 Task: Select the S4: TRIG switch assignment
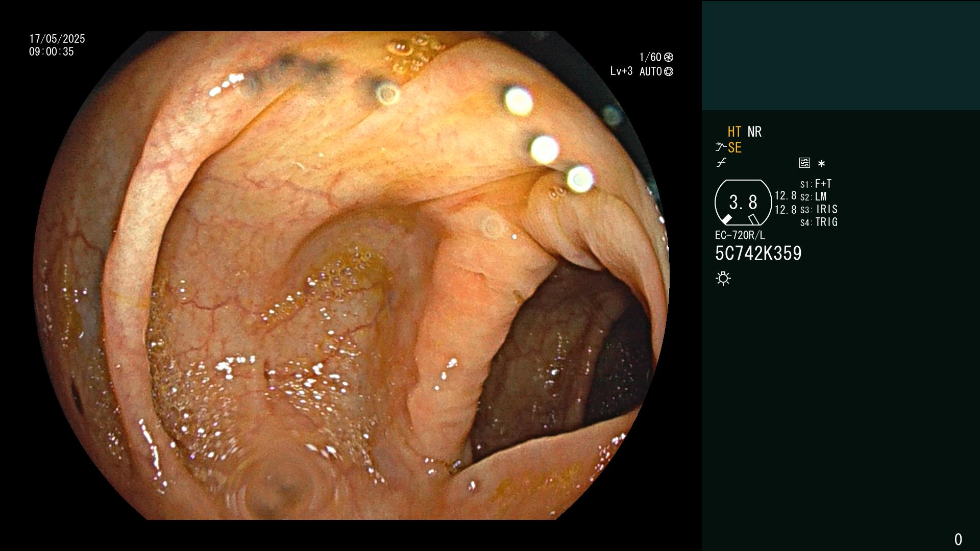click(819, 222)
